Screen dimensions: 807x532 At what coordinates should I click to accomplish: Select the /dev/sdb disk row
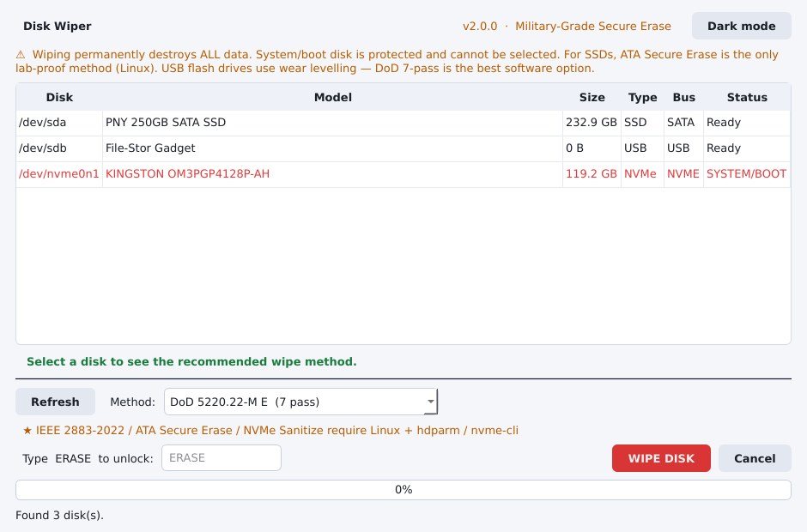tap(403, 148)
